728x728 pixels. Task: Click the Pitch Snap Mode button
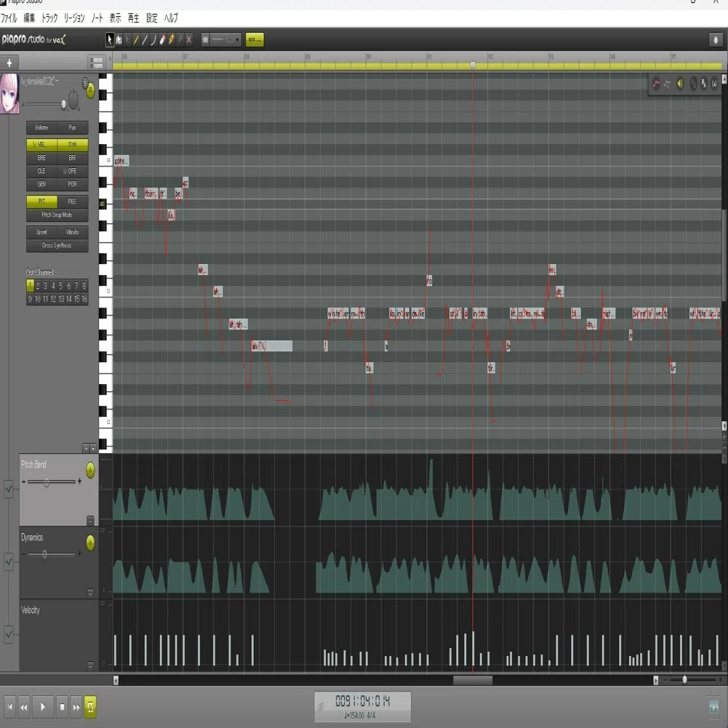[57, 215]
